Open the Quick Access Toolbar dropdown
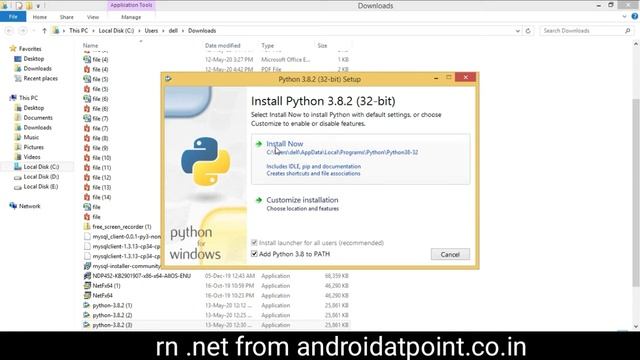The image size is (640, 360). coord(38,6)
